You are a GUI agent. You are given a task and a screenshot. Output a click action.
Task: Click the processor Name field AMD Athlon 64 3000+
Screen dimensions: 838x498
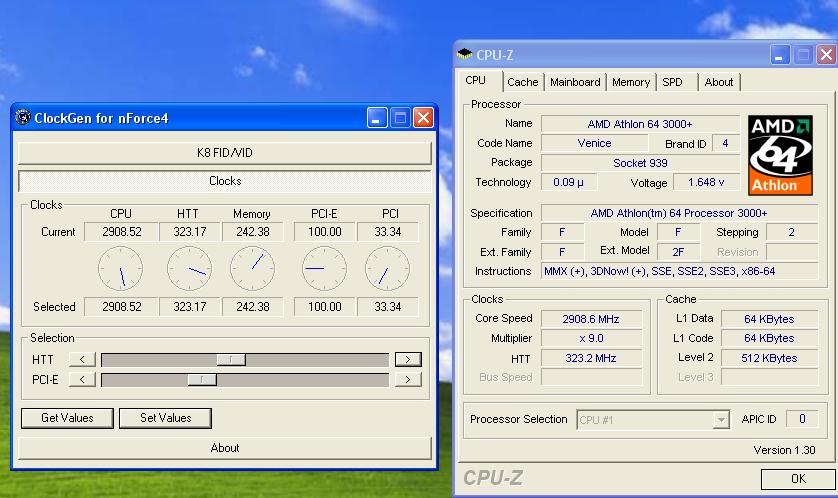640,124
